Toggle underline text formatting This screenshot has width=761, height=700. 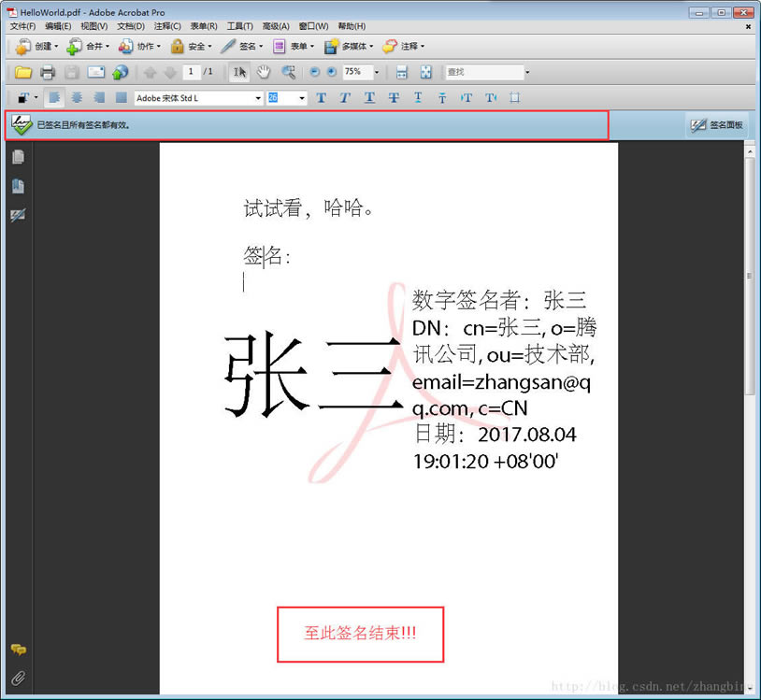point(369,98)
